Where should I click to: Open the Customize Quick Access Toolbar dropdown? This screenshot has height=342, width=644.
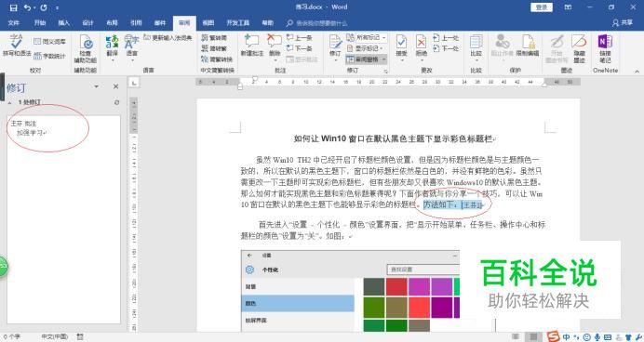57,7
